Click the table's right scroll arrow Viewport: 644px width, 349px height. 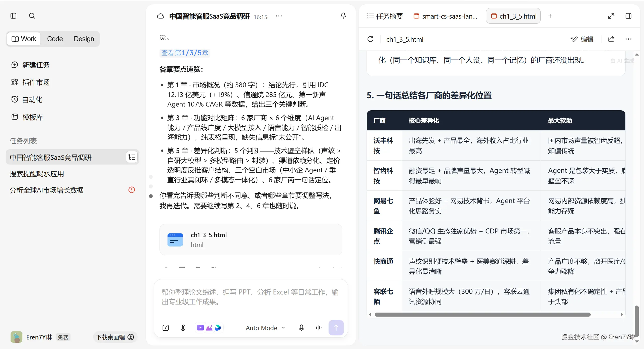click(x=622, y=315)
